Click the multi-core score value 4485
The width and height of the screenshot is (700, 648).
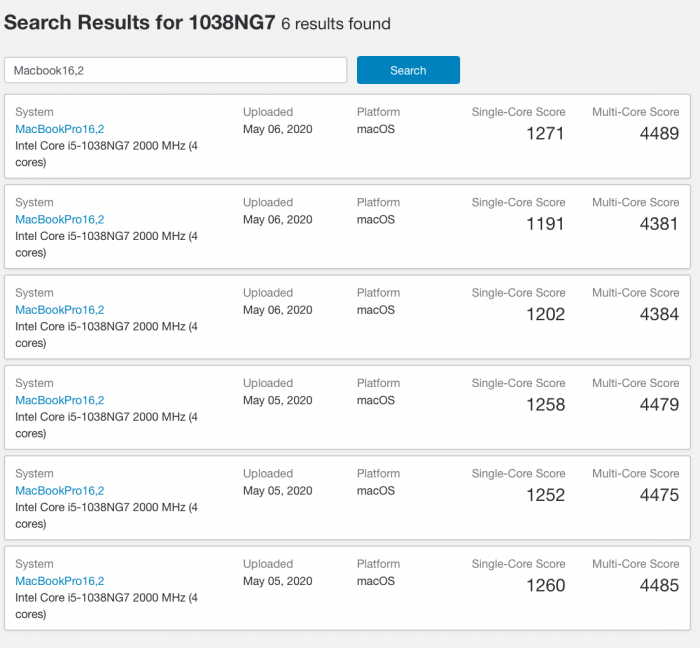(659, 586)
